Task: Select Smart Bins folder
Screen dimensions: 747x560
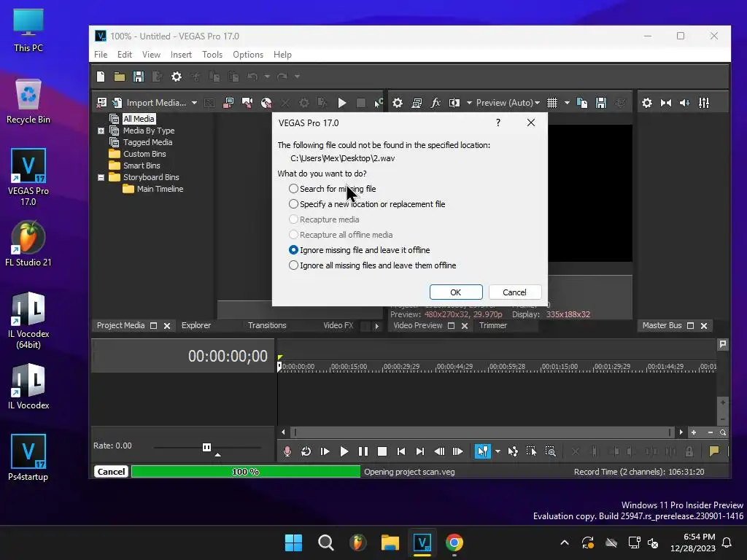Action: [x=142, y=166]
